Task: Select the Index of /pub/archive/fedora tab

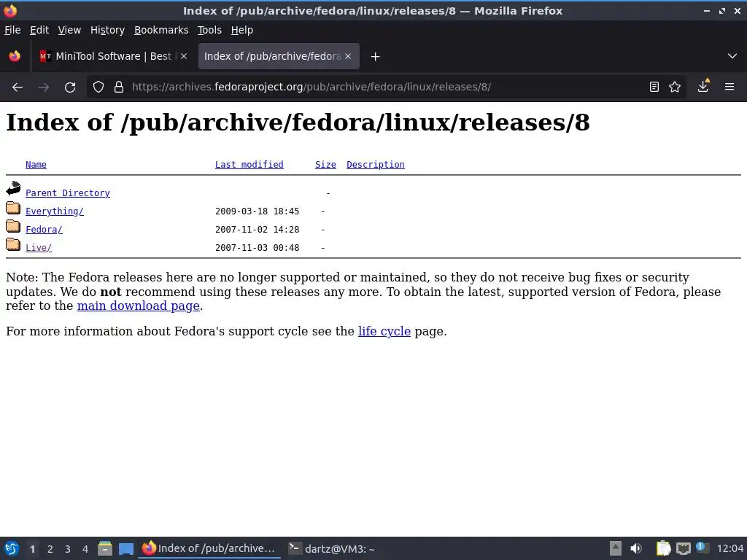Action: [279, 56]
